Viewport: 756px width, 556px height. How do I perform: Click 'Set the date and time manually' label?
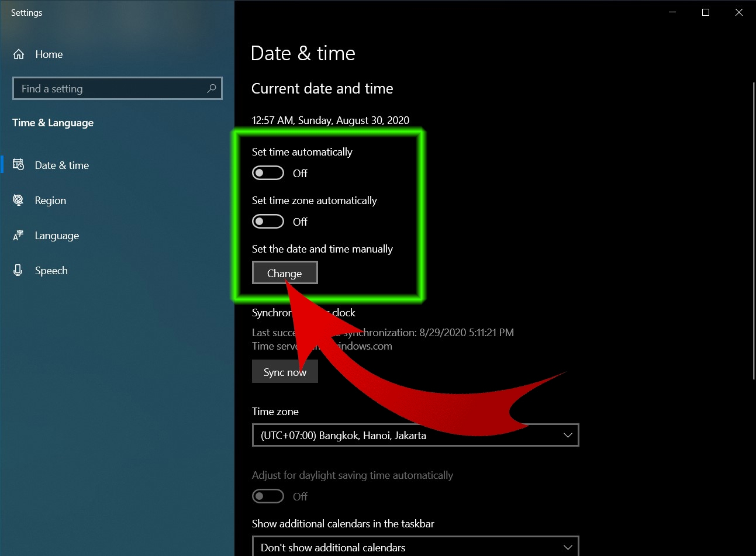coord(322,248)
